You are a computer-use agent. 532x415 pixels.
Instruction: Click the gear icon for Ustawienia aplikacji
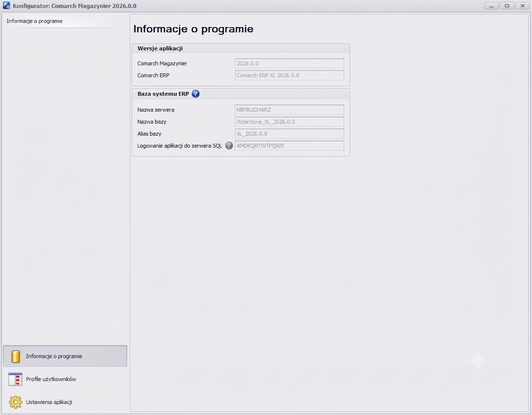point(15,402)
